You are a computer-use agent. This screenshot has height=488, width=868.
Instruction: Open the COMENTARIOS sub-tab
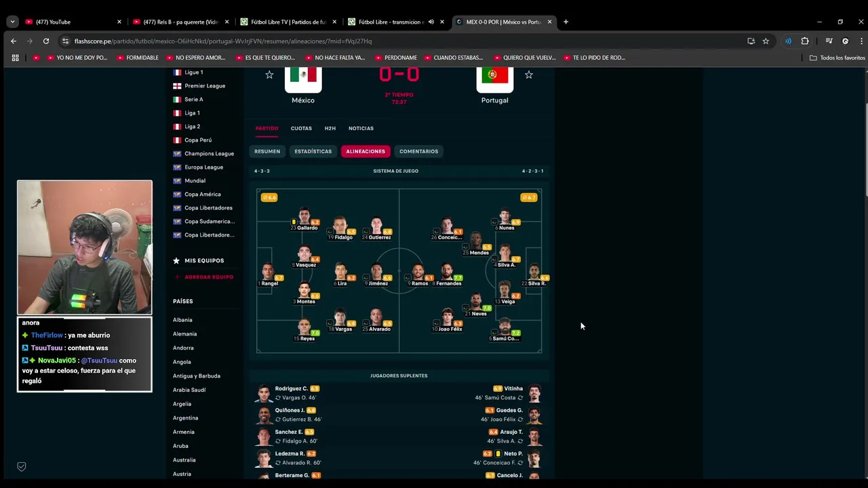point(419,151)
